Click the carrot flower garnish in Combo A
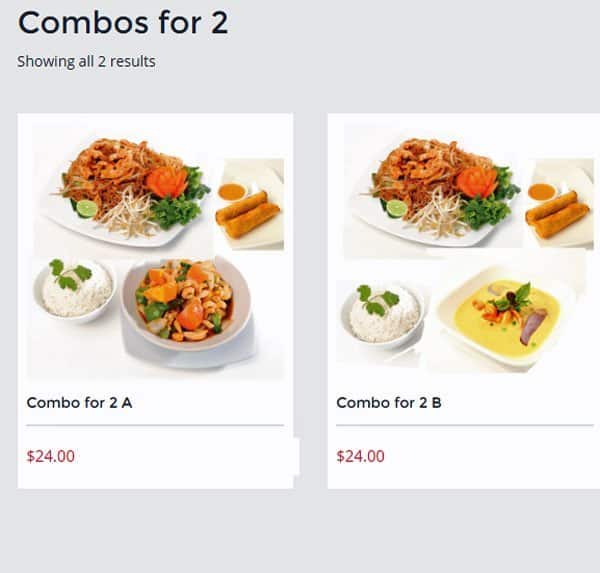This screenshot has width=600, height=573. [167, 181]
